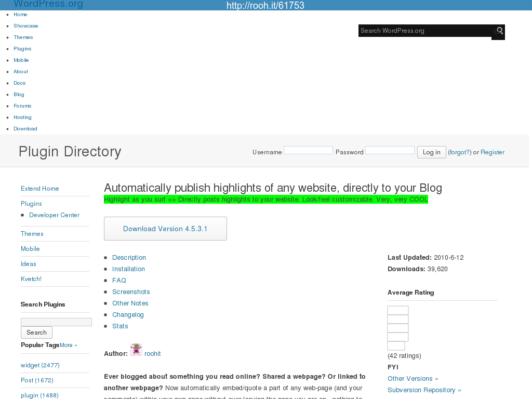Go to Developer Center in sidebar
This screenshot has height=399, width=532.
(55, 215)
